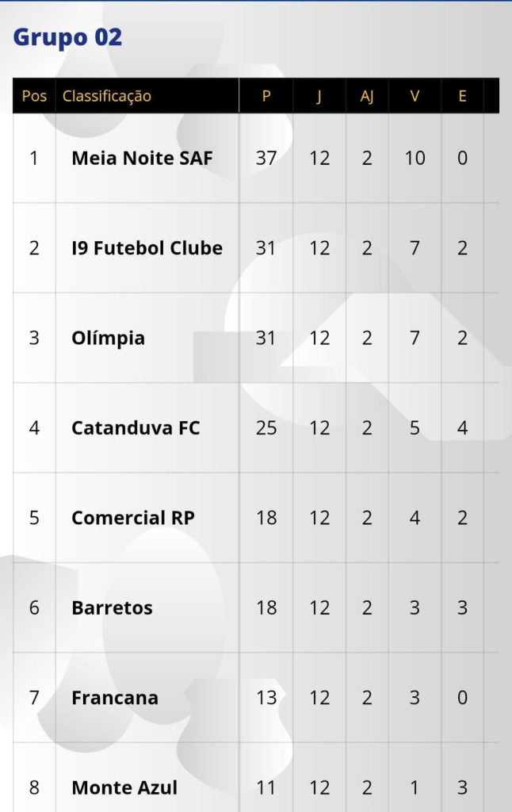The height and width of the screenshot is (812, 512).
Task: Click the Grupo 02 heading
Action: pyautogui.click(x=67, y=38)
